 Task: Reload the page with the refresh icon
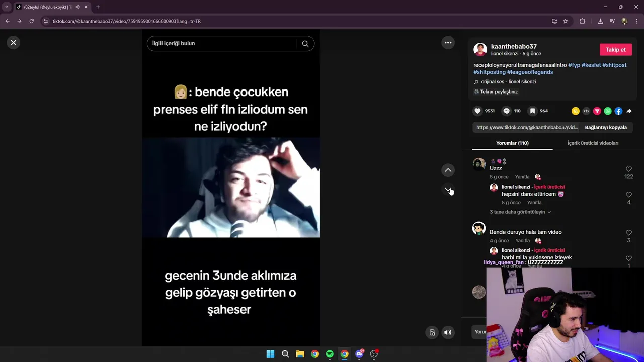pyautogui.click(x=31, y=21)
